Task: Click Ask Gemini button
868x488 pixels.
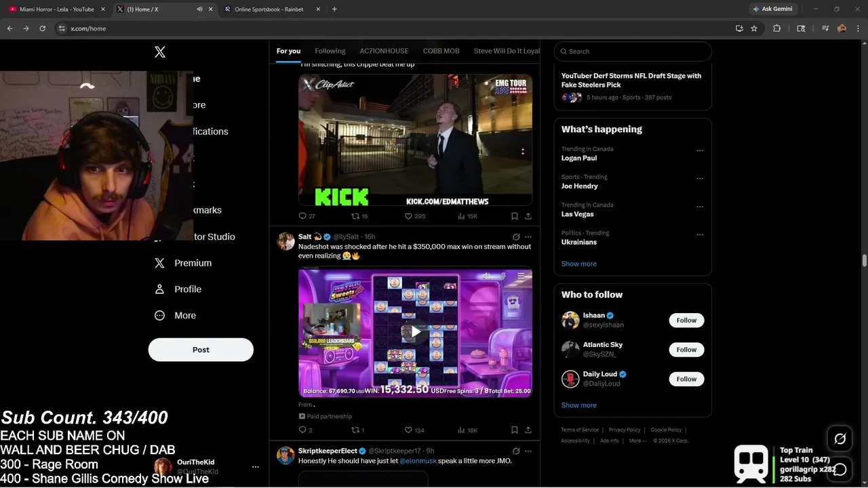Action: pos(772,9)
